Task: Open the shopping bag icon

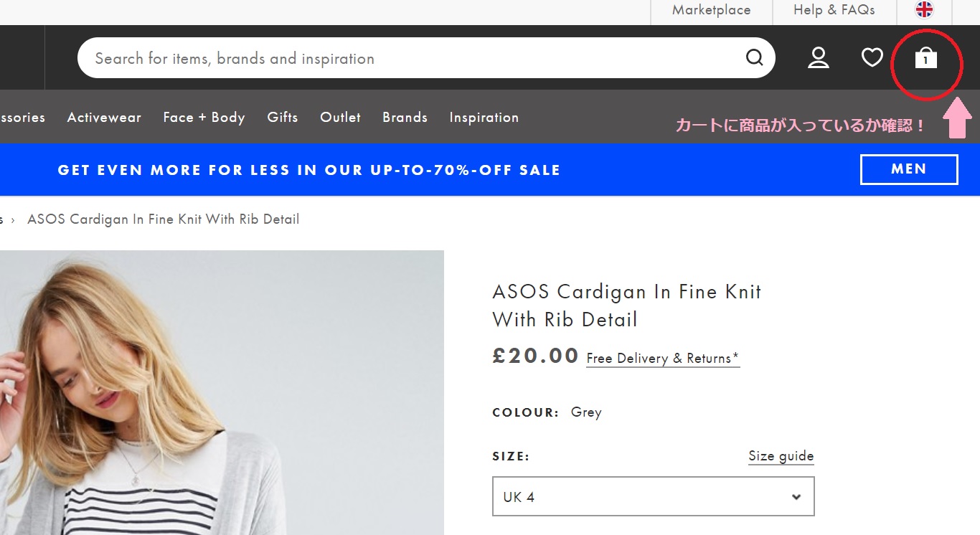Action: tap(925, 58)
